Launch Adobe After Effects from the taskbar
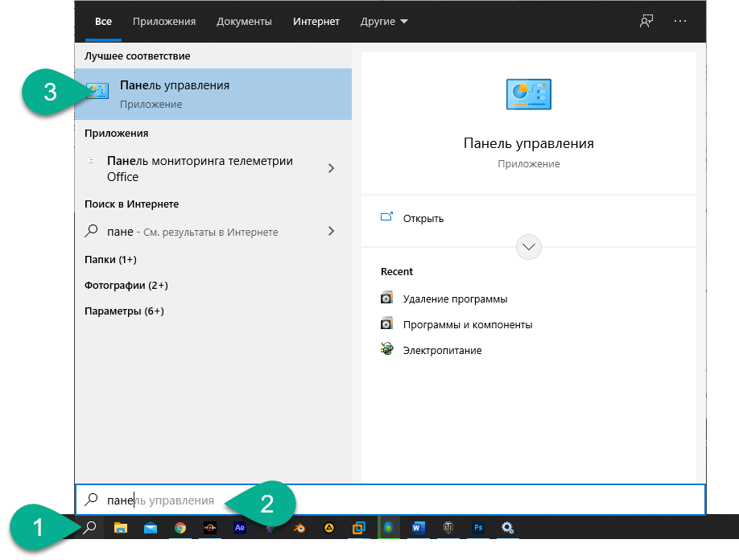 (x=239, y=528)
